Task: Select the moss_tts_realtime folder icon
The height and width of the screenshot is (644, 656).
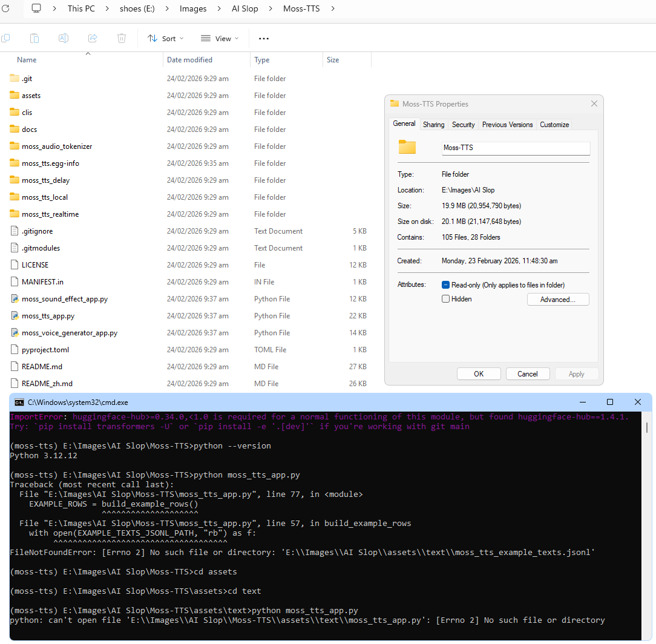Action: [15, 214]
